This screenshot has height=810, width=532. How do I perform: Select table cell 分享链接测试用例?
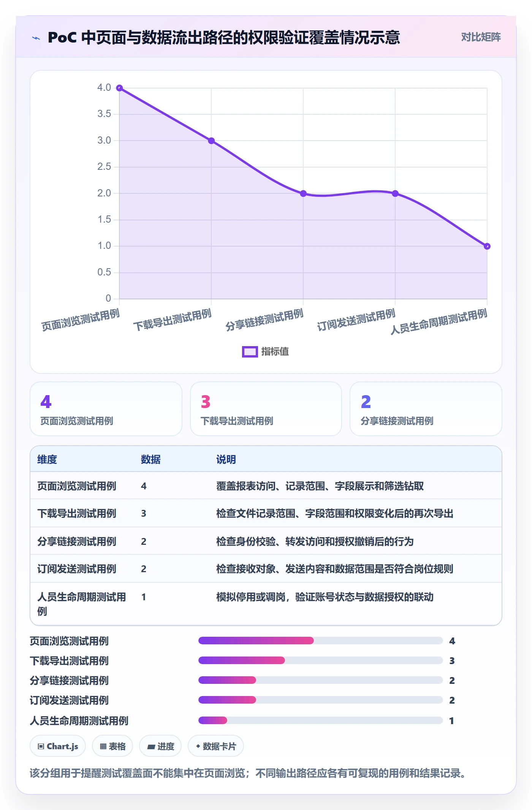click(77, 541)
